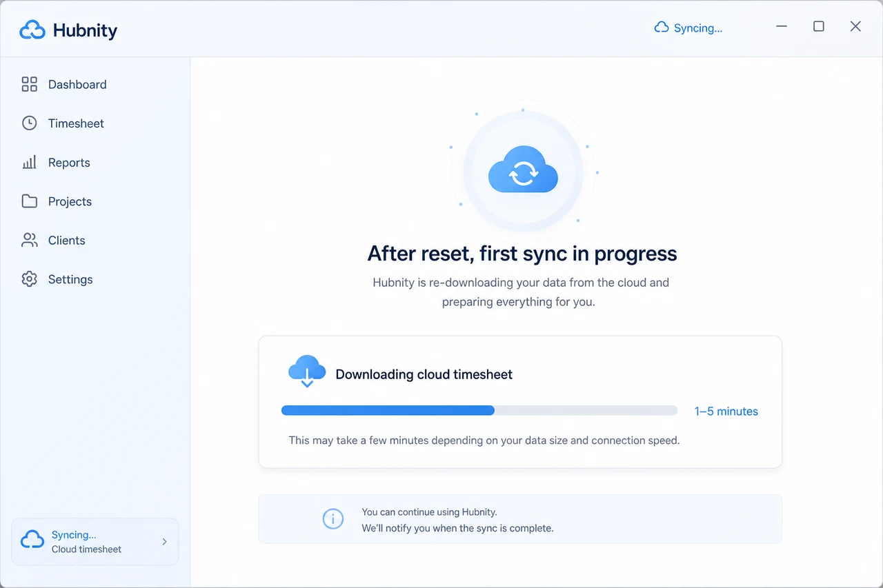Click the Projects folder icon
The height and width of the screenshot is (588, 883).
point(30,201)
